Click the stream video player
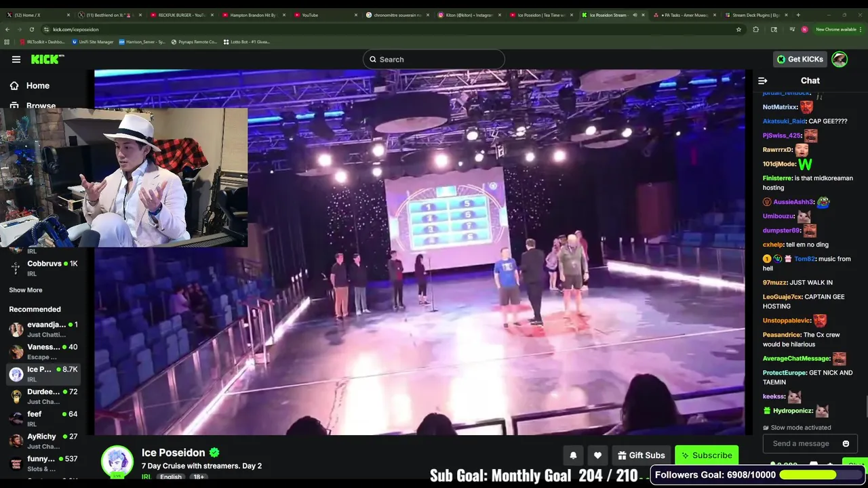 (x=420, y=252)
